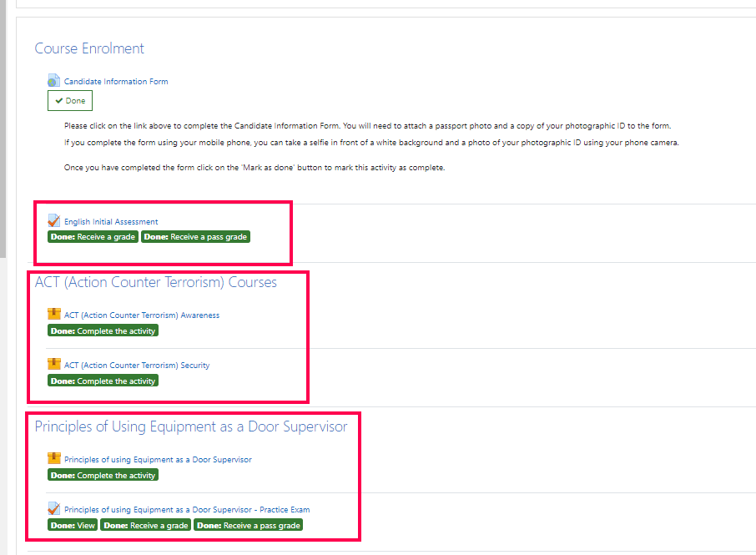Click the 'Please click on the link above' instruction text
Image resolution: width=756 pixels, height=555 pixels.
coord(367,126)
